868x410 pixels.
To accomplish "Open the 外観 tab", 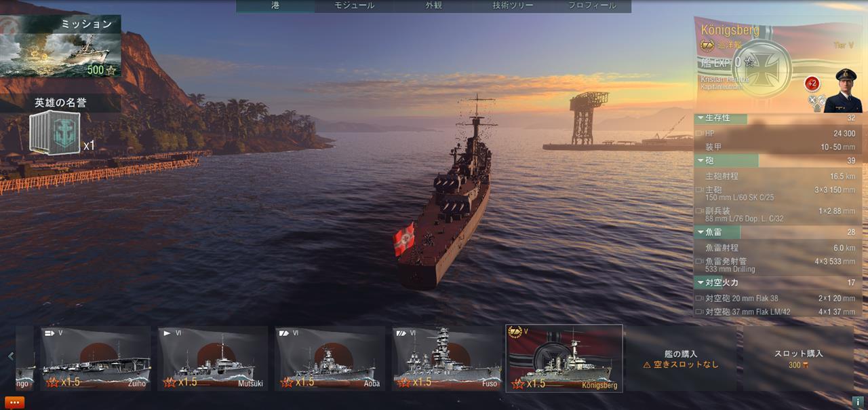I will pos(433,6).
